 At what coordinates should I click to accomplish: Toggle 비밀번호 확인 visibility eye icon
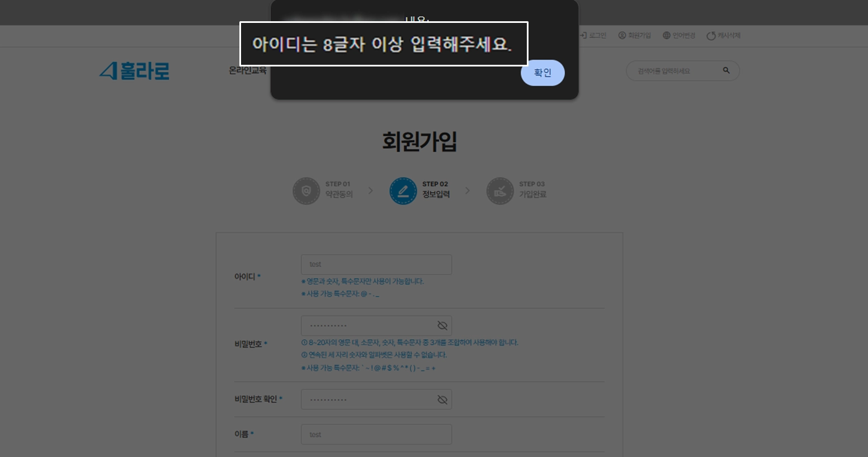point(442,399)
